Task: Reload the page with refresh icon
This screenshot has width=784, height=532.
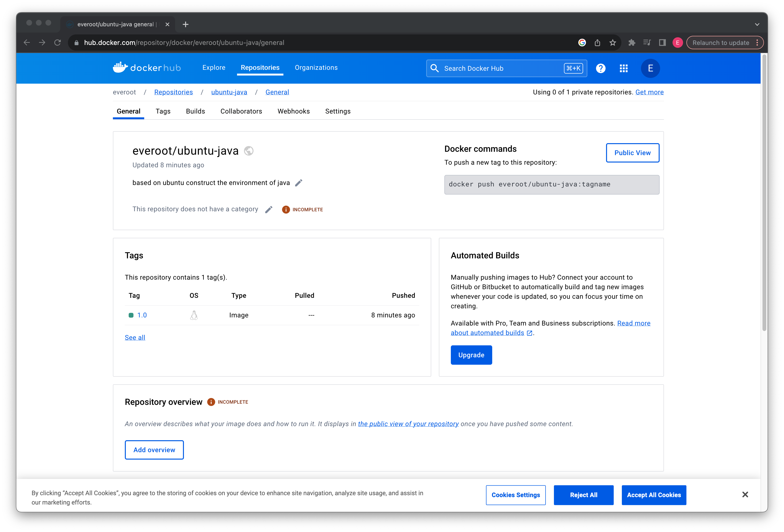Action: 58,43
